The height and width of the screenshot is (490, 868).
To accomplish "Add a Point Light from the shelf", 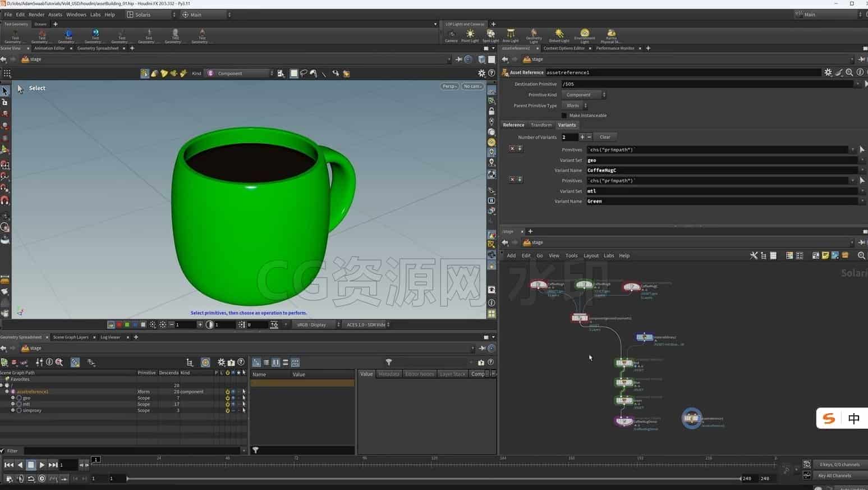I will (x=470, y=36).
